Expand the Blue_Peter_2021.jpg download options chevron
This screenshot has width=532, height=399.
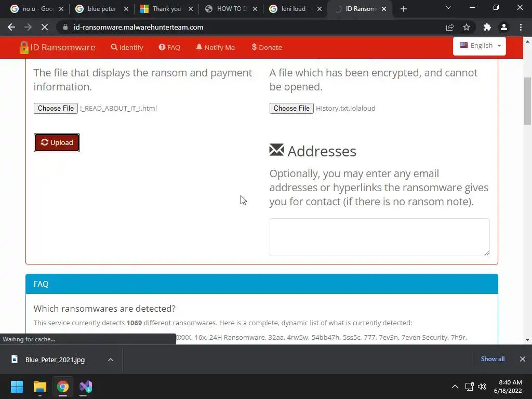pos(111,360)
